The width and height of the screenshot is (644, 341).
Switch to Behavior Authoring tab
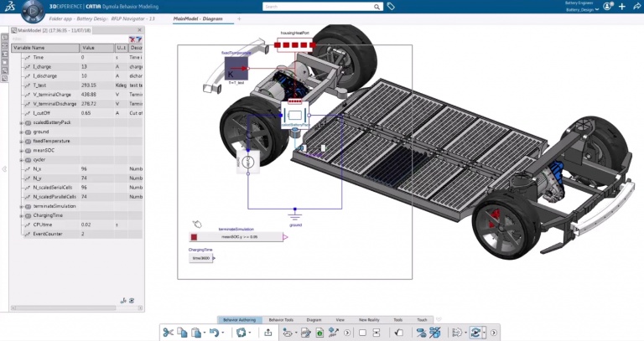(240, 320)
